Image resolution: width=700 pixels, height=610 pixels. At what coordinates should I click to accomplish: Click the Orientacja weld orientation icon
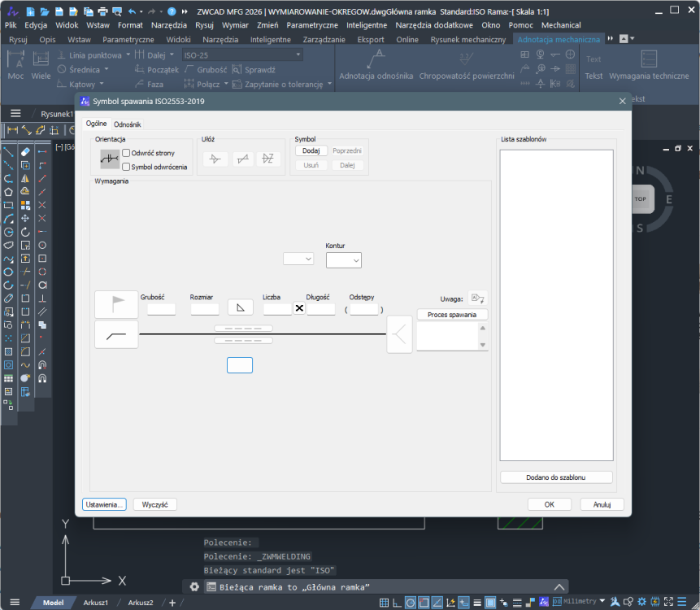[110, 159]
